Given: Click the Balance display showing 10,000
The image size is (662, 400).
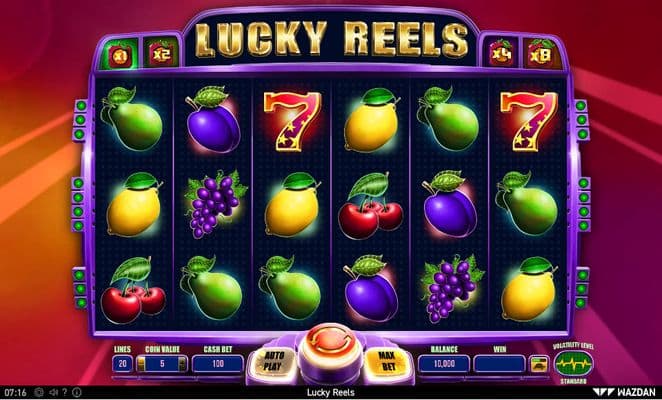Looking at the screenshot, I should click(x=444, y=364).
